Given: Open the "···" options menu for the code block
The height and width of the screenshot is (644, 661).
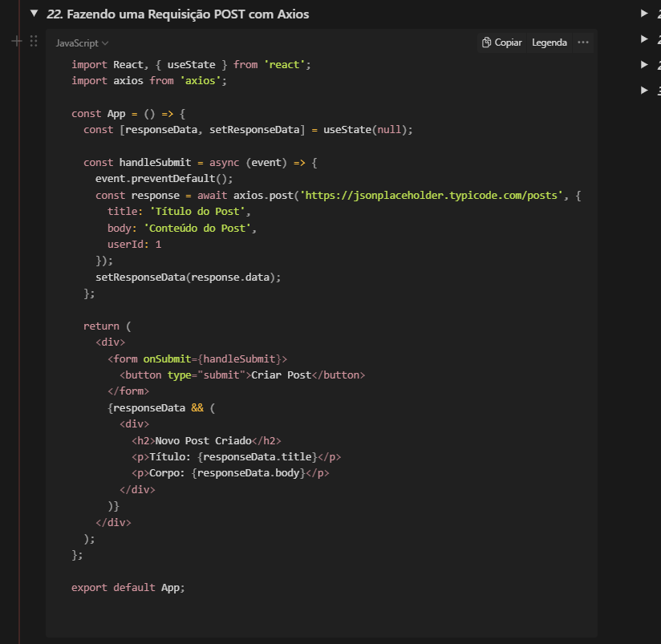Looking at the screenshot, I should point(583,42).
